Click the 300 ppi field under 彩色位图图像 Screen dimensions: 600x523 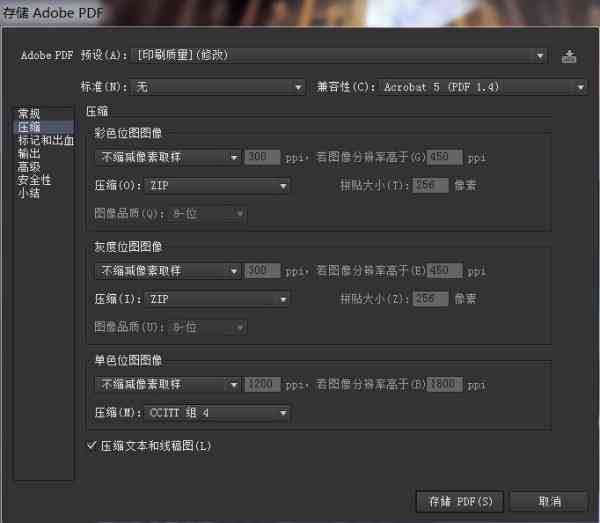pos(262,157)
